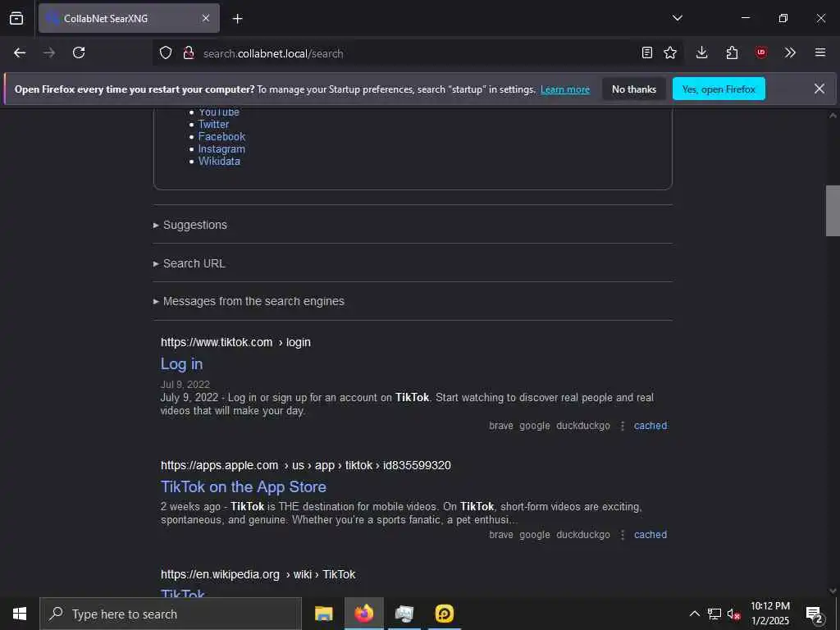This screenshot has width=840, height=630.
Task: Open the Wikidata link
Action: [219, 162]
